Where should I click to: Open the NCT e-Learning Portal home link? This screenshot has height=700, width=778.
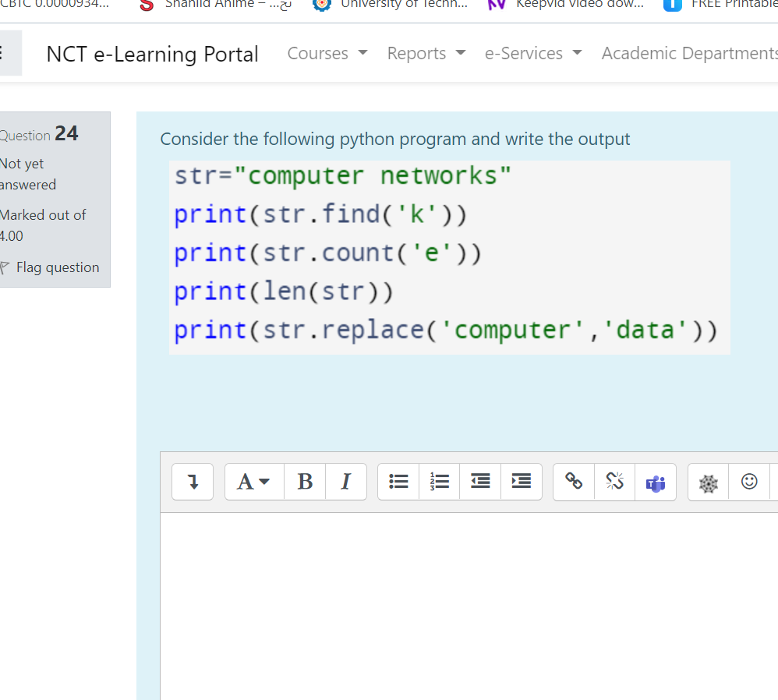[152, 54]
